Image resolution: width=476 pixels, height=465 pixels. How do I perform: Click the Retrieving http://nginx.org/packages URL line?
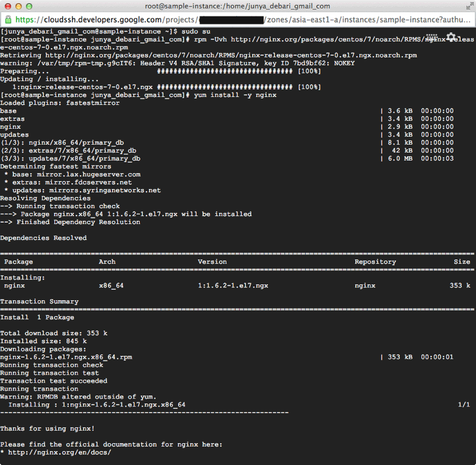point(208,56)
